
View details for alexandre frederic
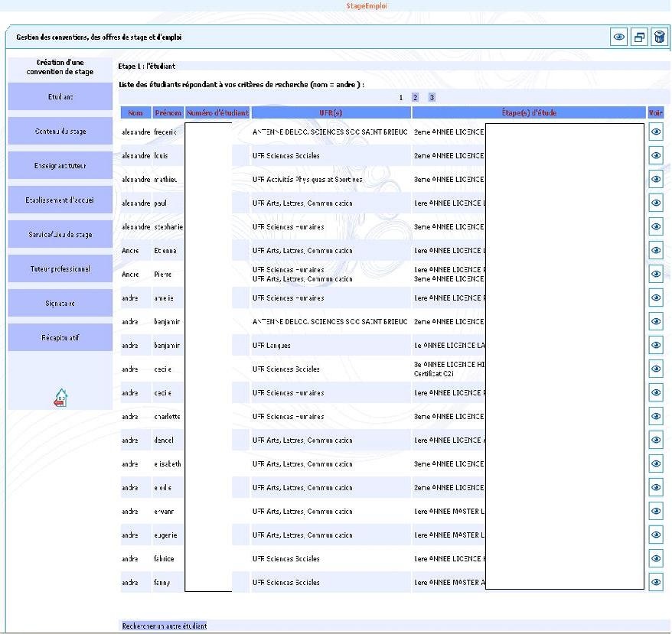[656, 132]
